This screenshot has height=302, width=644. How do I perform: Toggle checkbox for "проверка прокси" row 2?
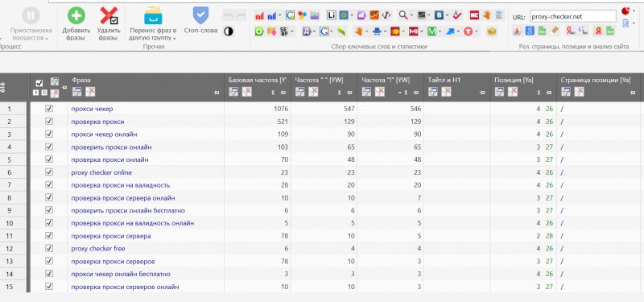pyautogui.click(x=49, y=122)
